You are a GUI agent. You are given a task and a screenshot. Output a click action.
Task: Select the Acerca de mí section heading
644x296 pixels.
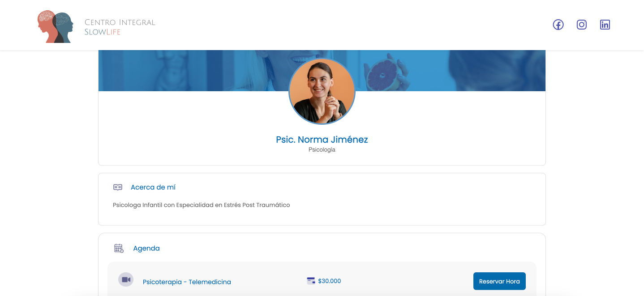[153, 187]
